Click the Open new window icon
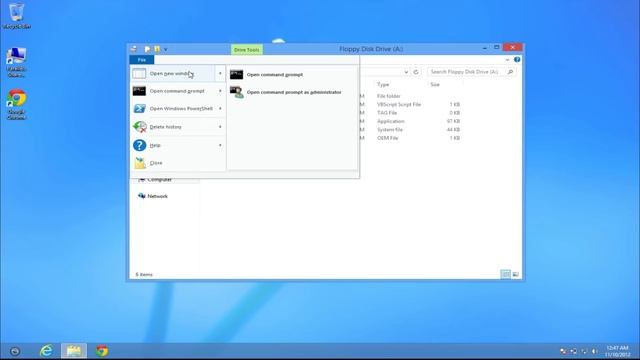This screenshot has width=640, height=360. point(139,73)
